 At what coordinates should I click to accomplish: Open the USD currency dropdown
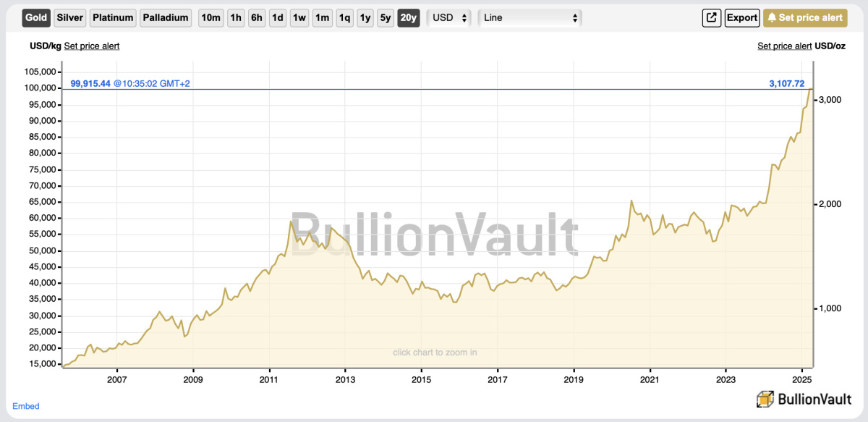point(449,17)
